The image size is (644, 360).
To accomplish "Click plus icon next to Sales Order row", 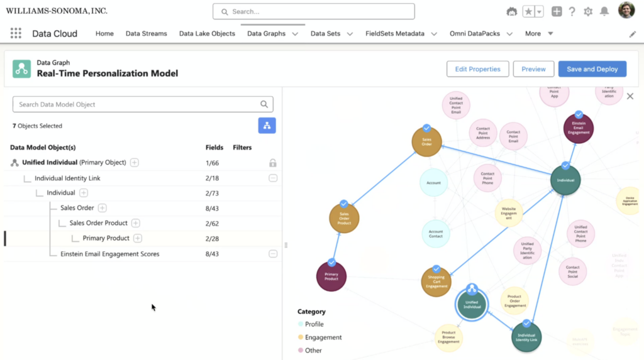I will tap(103, 208).
